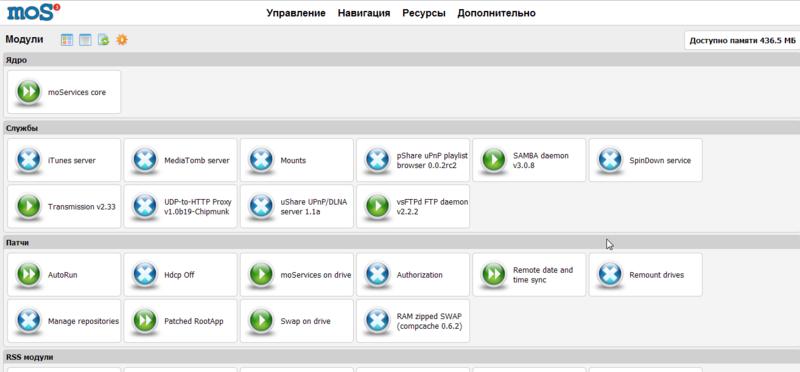Collapse the Ядро section header
The width and height of the screenshot is (800, 372).
pos(402,60)
